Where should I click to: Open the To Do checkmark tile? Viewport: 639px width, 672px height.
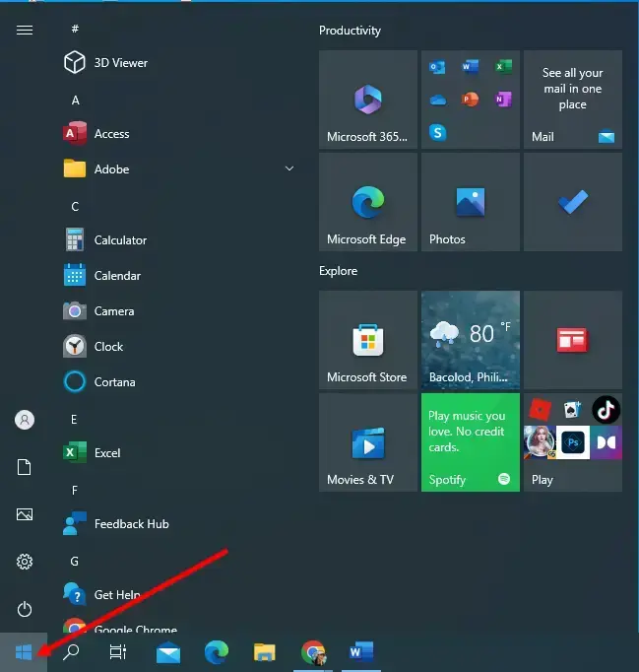(573, 202)
